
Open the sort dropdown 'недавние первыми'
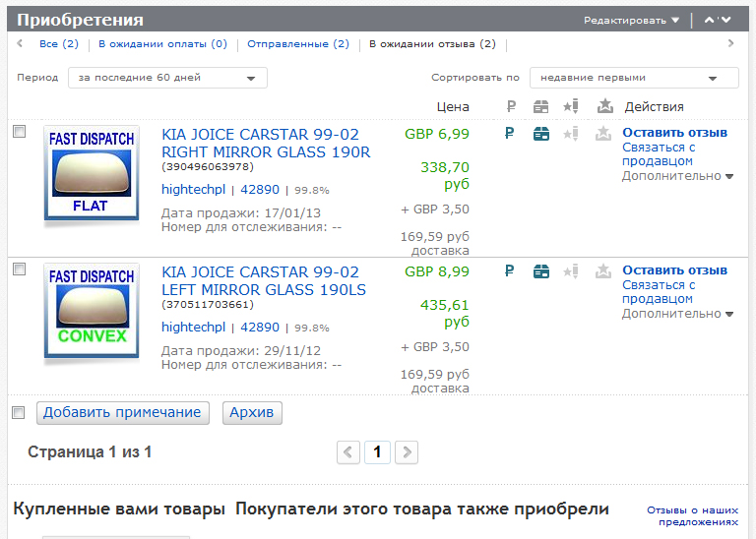tap(633, 78)
